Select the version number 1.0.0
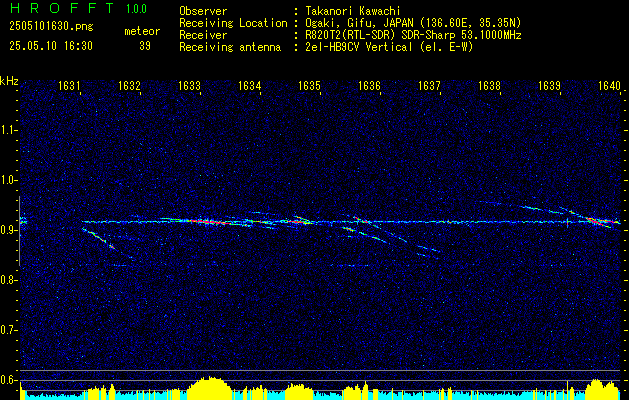629x400 pixels. coord(136,8)
